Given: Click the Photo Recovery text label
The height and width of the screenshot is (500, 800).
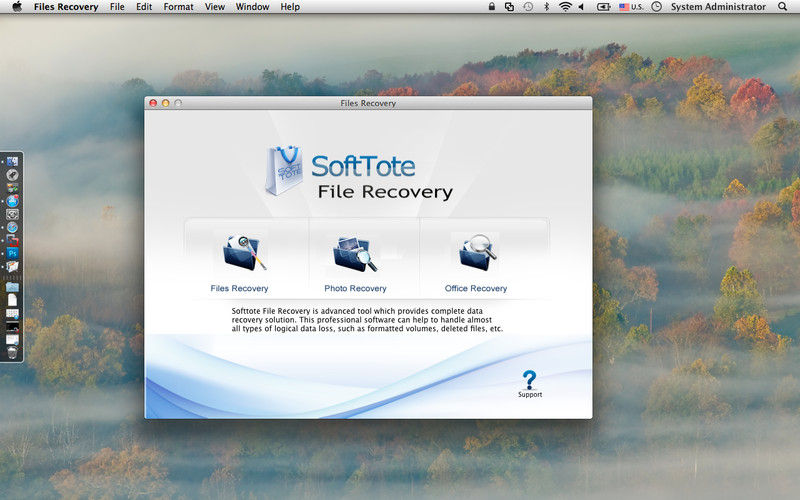Looking at the screenshot, I should tap(355, 288).
